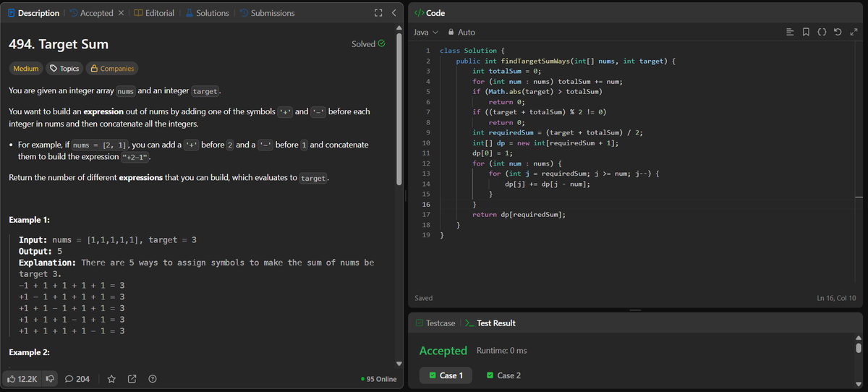Screen dimensions: 868x392
Task: Click scroll down arrow in description panel
Action: point(399,363)
